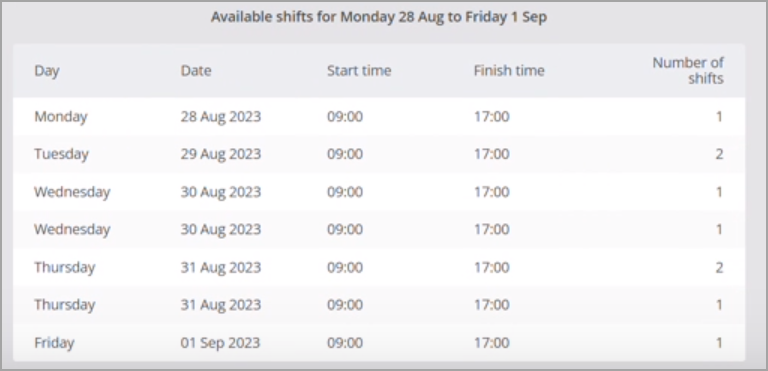
Task: Click the 17:00 finish time for Friday
Action: (491, 342)
